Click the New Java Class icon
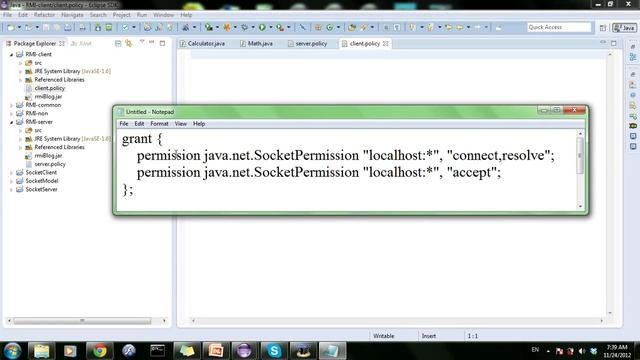Image resolution: width=640 pixels, height=360 pixels. 329,27
